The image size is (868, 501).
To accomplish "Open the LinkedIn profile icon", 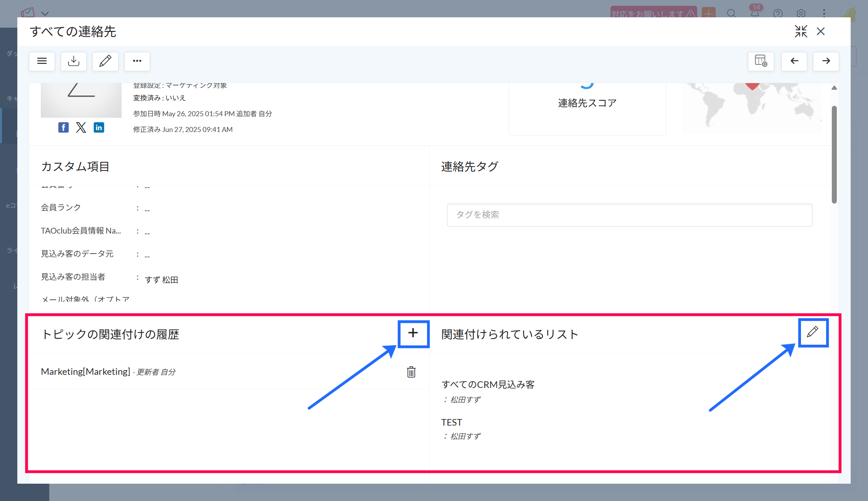I will 99,127.
